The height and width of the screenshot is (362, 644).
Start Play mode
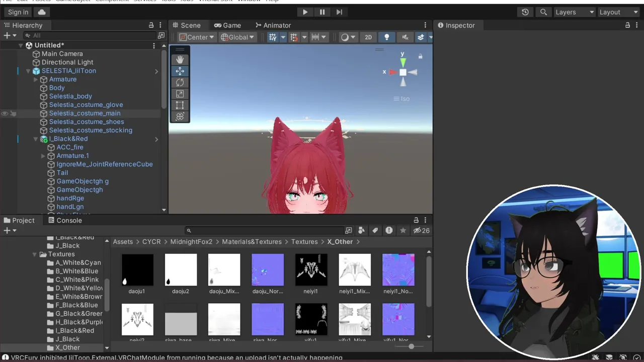pyautogui.click(x=305, y=12)
